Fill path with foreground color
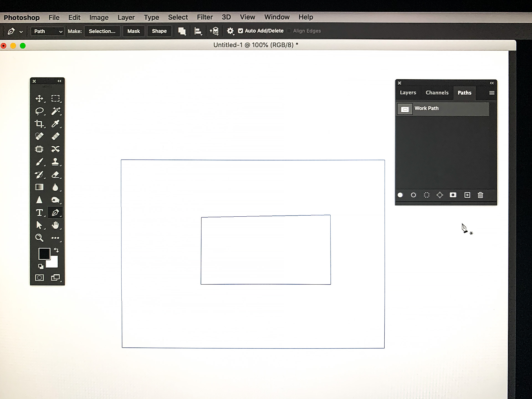 coord(400,195)
